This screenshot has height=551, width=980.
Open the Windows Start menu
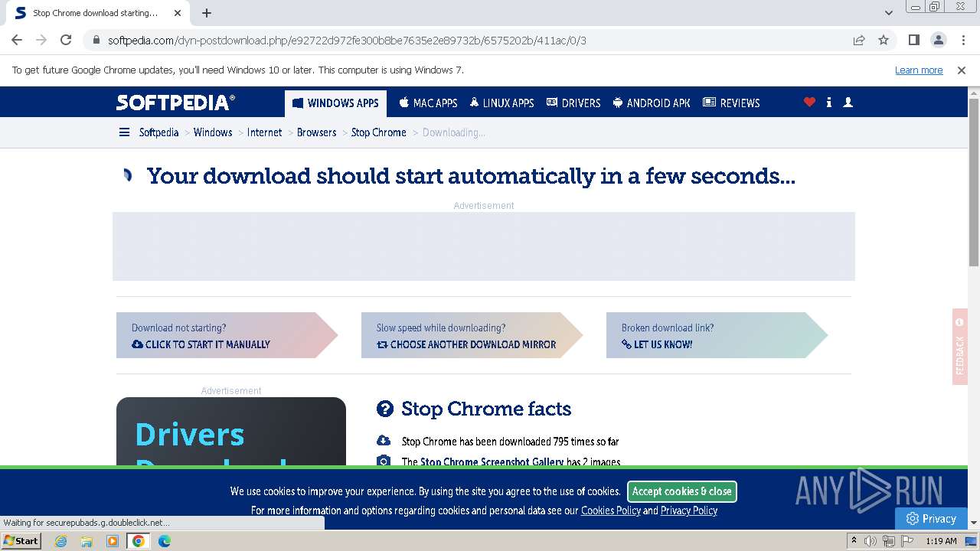tap(21, 540)
